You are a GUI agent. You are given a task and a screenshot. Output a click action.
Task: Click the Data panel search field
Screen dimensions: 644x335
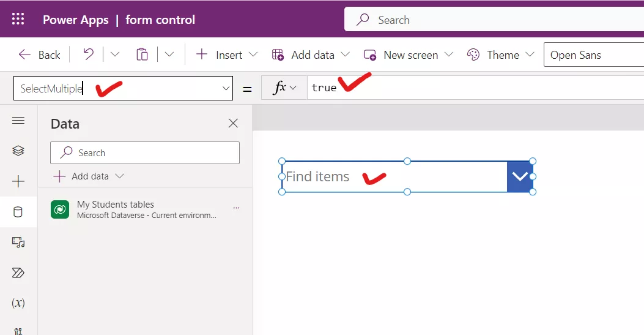click(x=145, y=153)
